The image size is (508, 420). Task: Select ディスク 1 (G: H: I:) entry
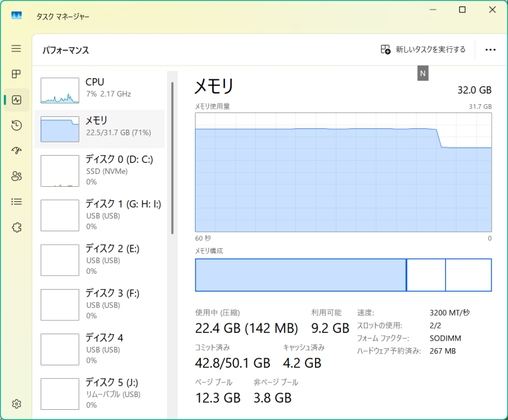tap(100, 215)
